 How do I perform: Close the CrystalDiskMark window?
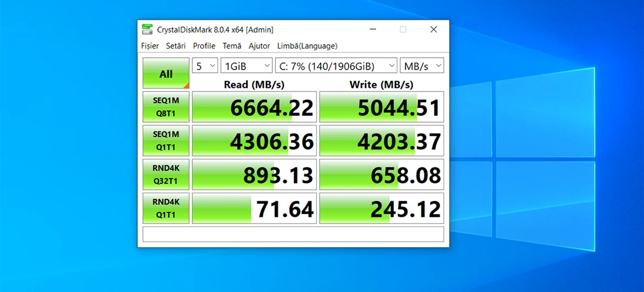pyautogui.click(x=433, y=29)
